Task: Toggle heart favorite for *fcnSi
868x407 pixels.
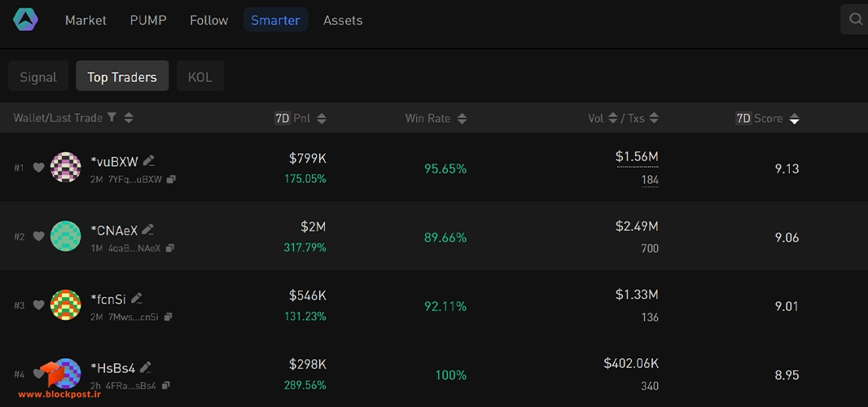Action: click(x=38, y=305)
